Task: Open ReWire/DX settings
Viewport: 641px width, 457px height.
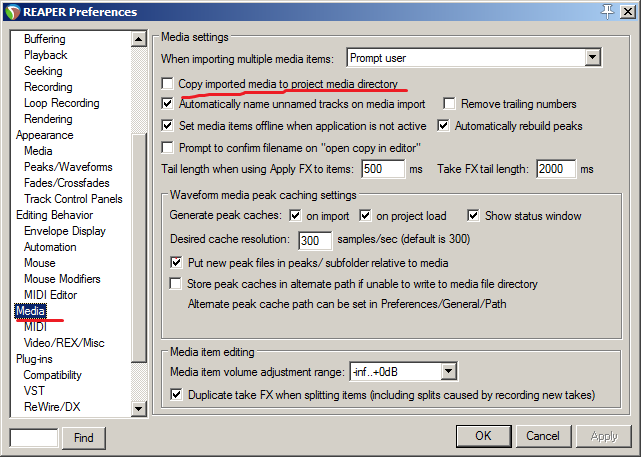Action: pyautogui.click(x=52, y=406)
